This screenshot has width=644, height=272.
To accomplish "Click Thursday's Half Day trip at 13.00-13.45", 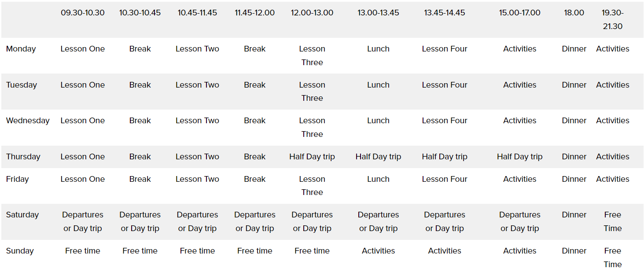I will (378, 157).
